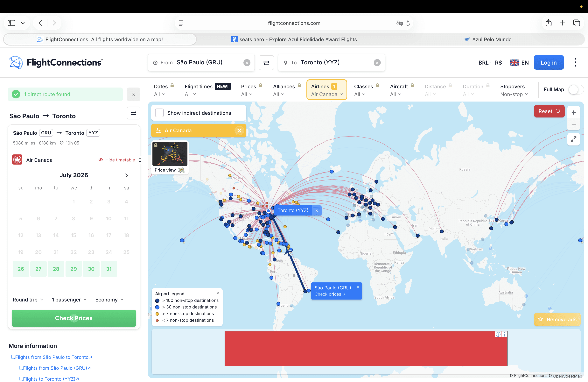Close the São Paulo (GRU) map popup
This screenshot has width=588, height=382.
click(x=358, y=287)
